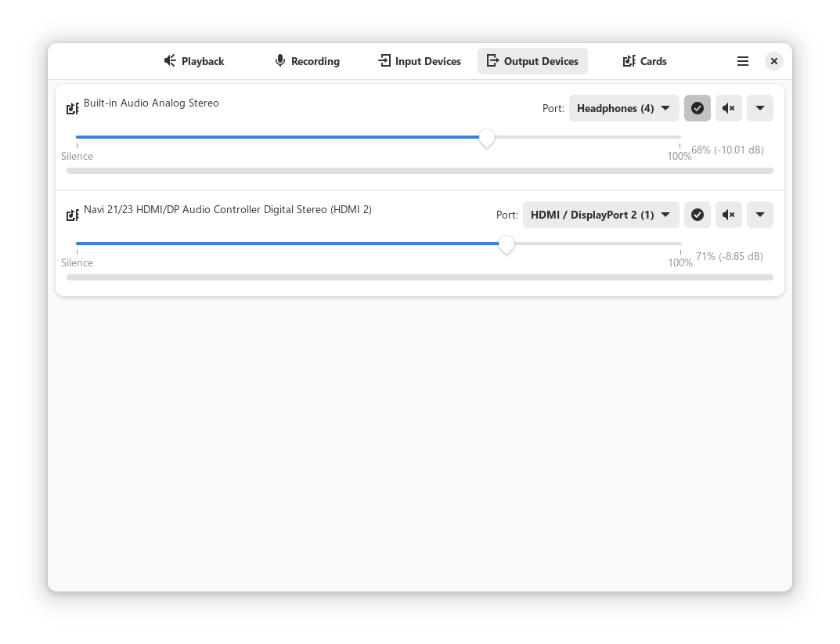The height and width of the screenshot is (644, 840).
Task: Go to the Cards tab
Action: [644, 61]
